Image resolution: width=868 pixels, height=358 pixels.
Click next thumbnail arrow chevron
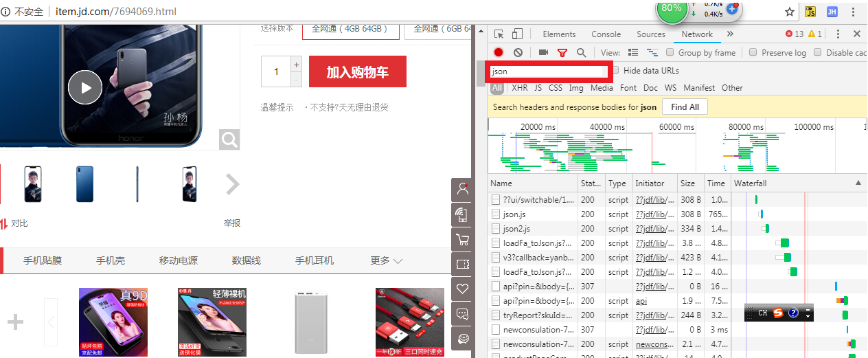(x=233, y=184)
